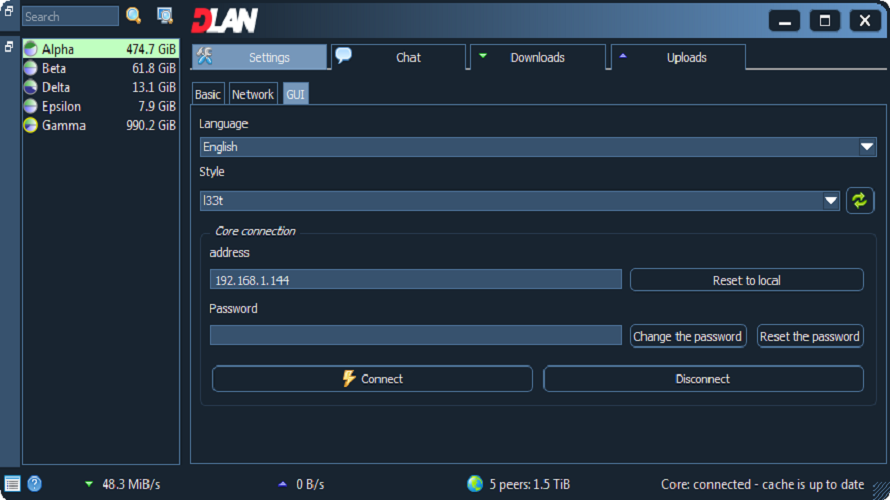Click the 0 B/s upload rate
Image resolution: width=890 pixels, height=500 pixels.
(310, 484)
